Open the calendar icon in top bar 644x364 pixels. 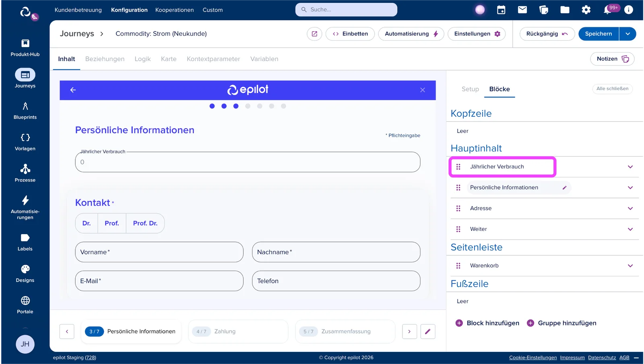501,10
